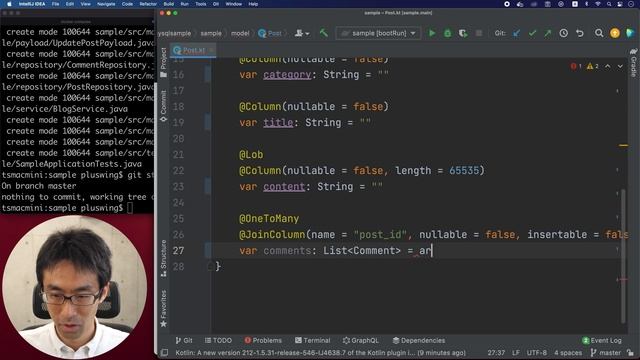This screenshot has width=640, height=360.
Task: Show Git history clock icon
Action: pyautogui.click(x=564, y=33)
